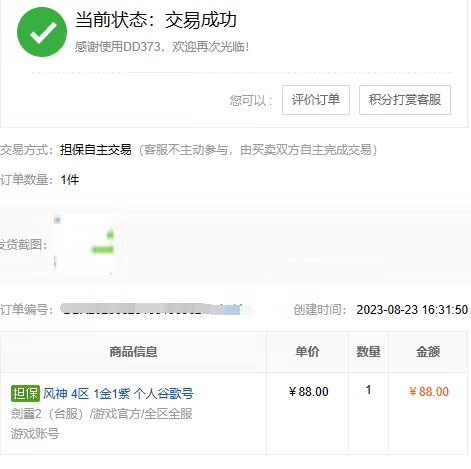Click the 数量 column header
471x469 pixels.
(x=368, y=352)
